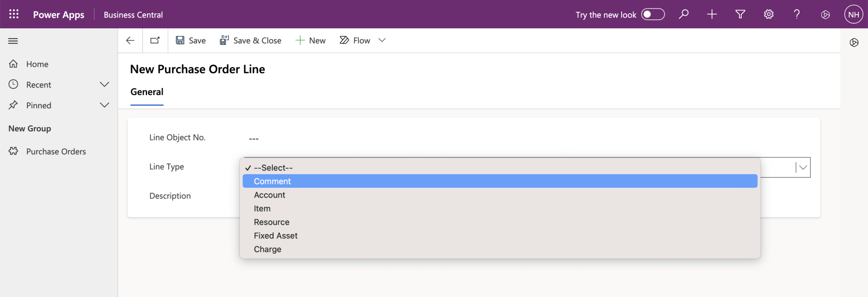Screen dimensions: 868x297
Task: Choose Comment in Line Type list
Action: coord(272,181)
